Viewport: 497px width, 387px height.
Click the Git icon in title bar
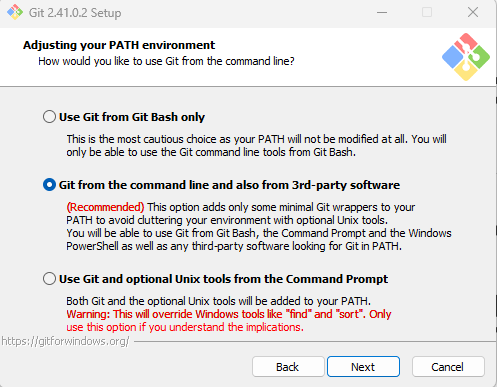coord(15,13)
